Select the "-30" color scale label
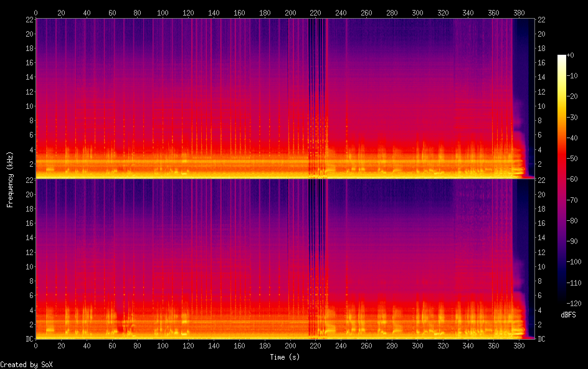 572,117
